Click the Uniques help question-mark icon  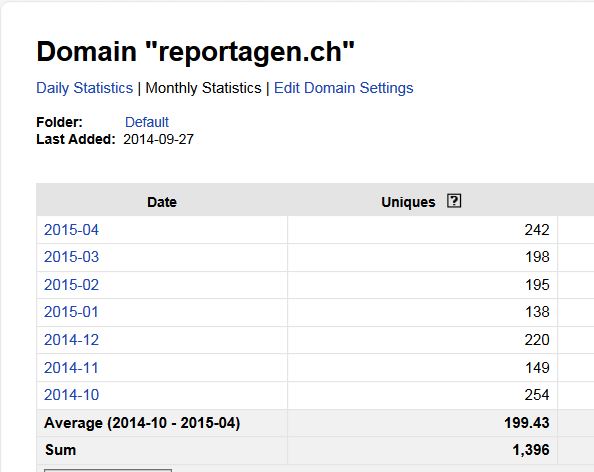click(x=454, y=201)
